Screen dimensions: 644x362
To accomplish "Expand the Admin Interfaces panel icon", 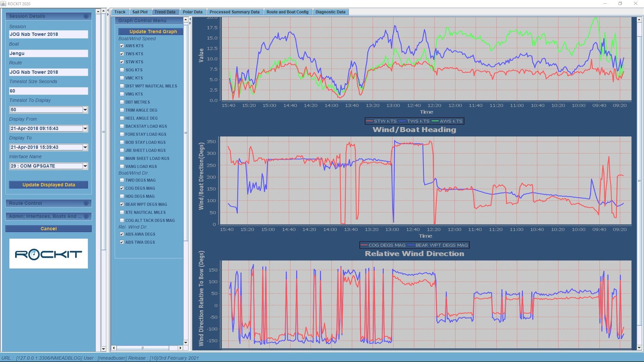I will 86,216.
